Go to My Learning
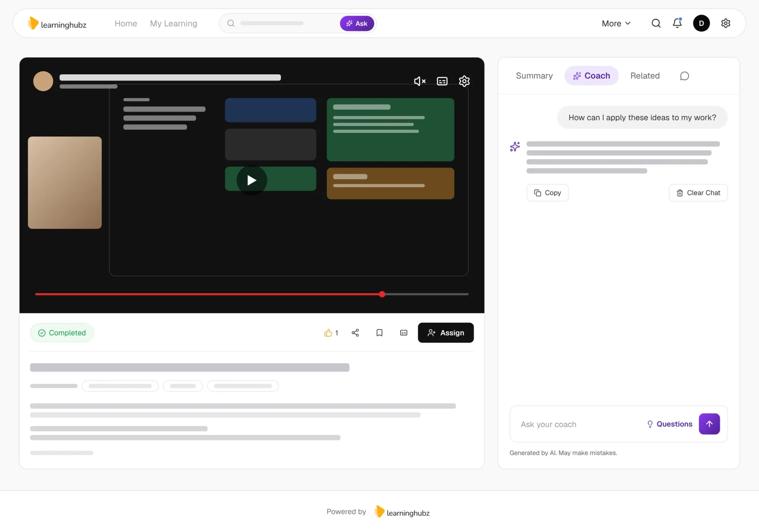759x532 pixels. 173,24
